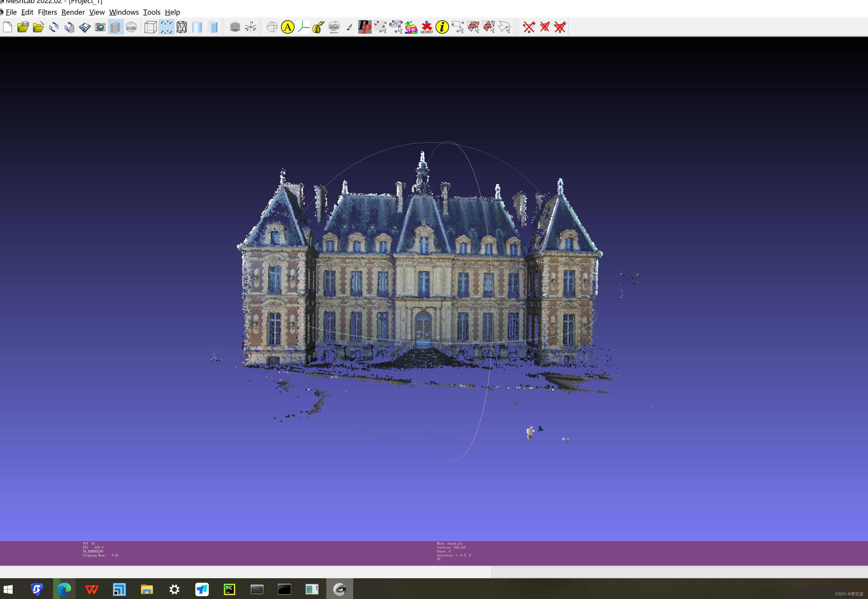Toggle the Show Axis icon

point(250,27)
